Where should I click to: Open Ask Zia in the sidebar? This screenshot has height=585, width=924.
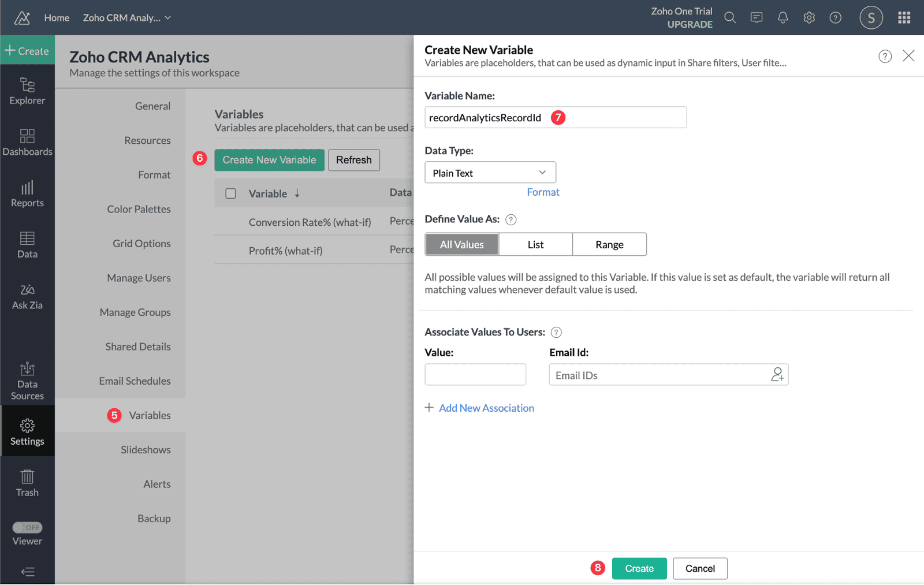tap(27, 297)
